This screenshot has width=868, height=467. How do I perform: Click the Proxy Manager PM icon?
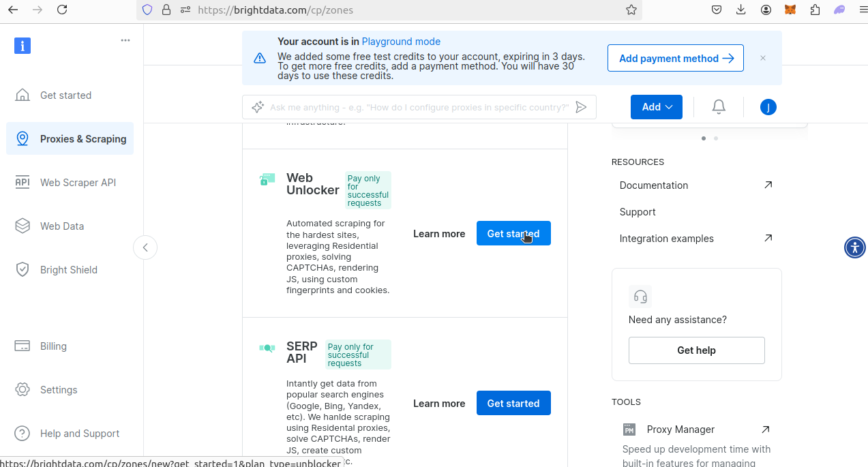[629, 430]
